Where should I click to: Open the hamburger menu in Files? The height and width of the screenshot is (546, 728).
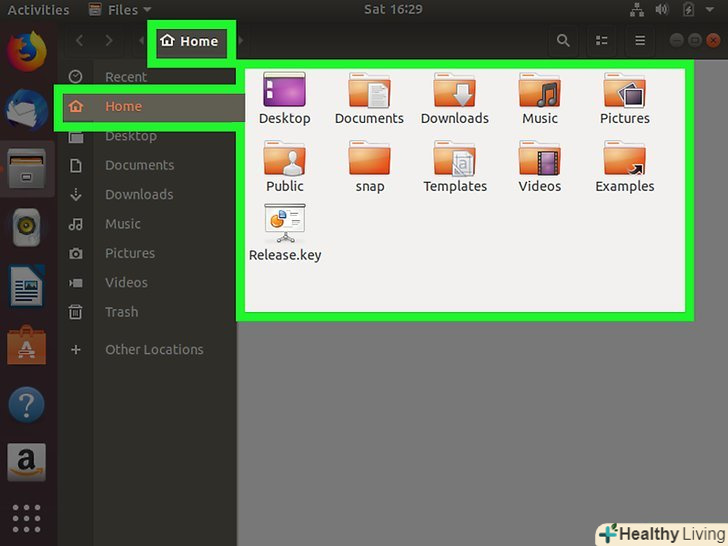(x=640, y=41)
